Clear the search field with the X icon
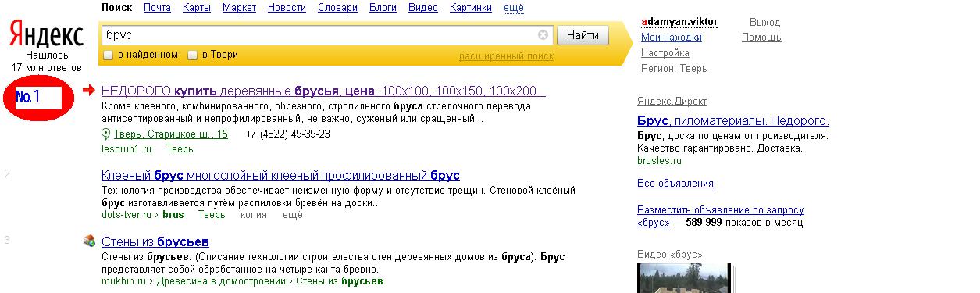980x293 pixels. click(x=543, y=35)
